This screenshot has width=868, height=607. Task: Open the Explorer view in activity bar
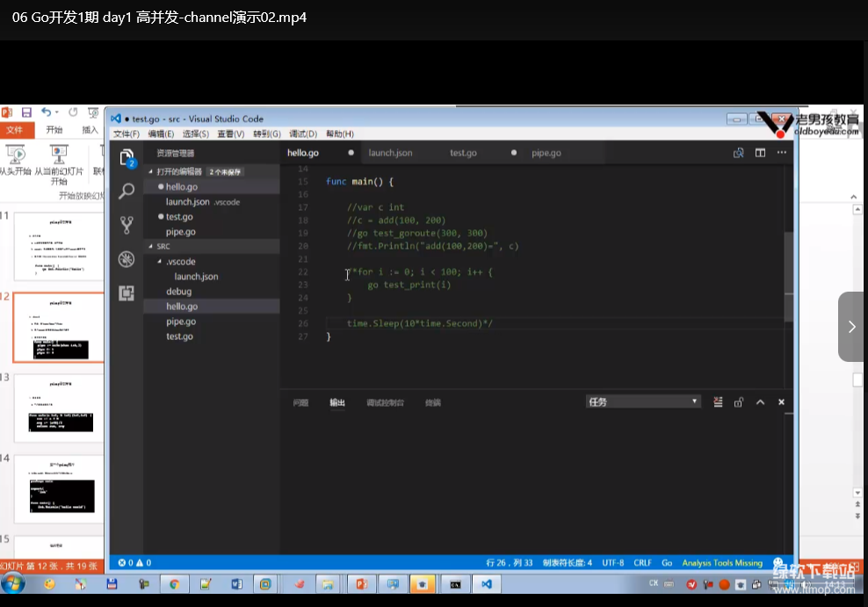[127, 158]
